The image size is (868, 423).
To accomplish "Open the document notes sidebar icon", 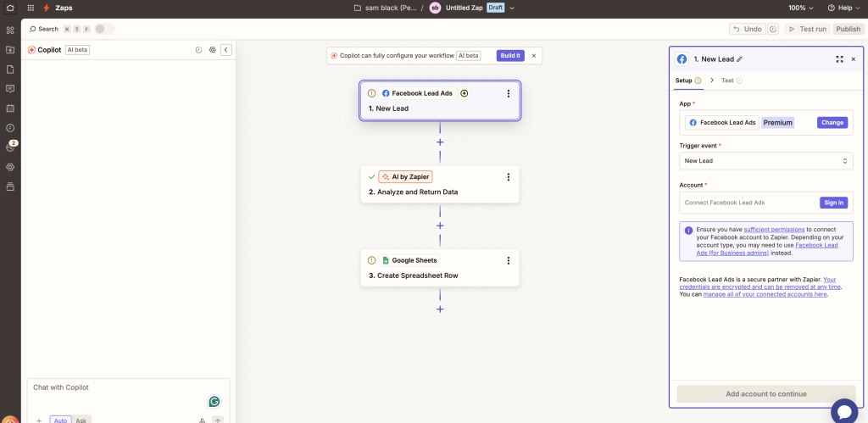I will 10,70.
